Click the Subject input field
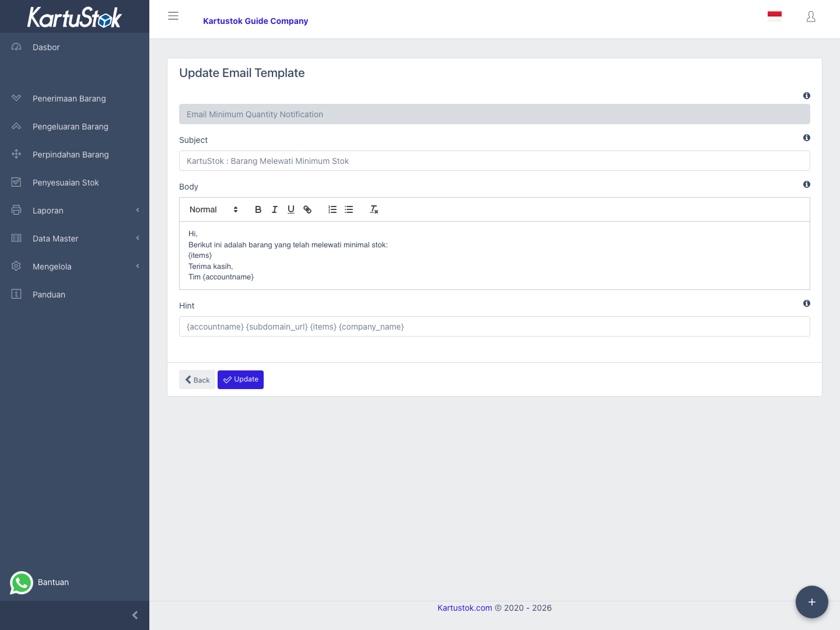This screenshot has height=630, width=840. 495,161
